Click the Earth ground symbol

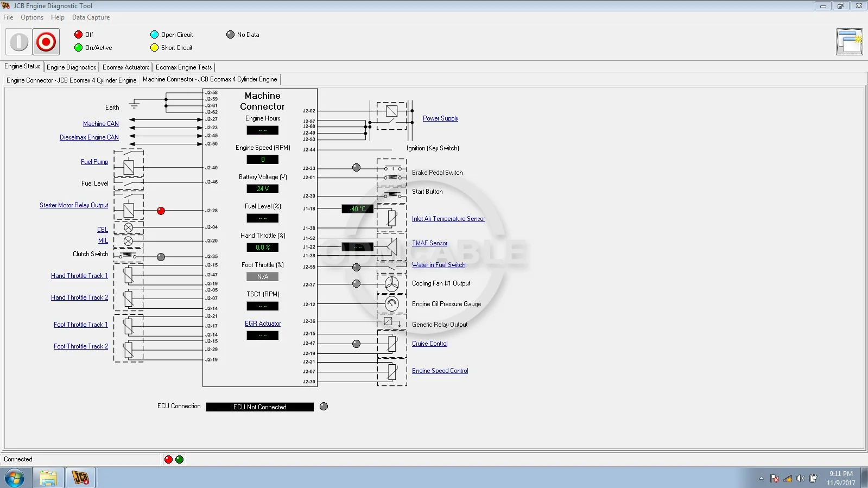coord(134,104)
